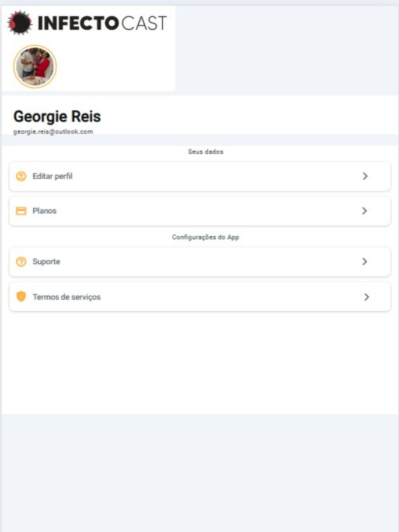Click the bold INFECTO word in the logo
Image resolution: width=399 pixels, height=532 pixels.
point(78,23)
